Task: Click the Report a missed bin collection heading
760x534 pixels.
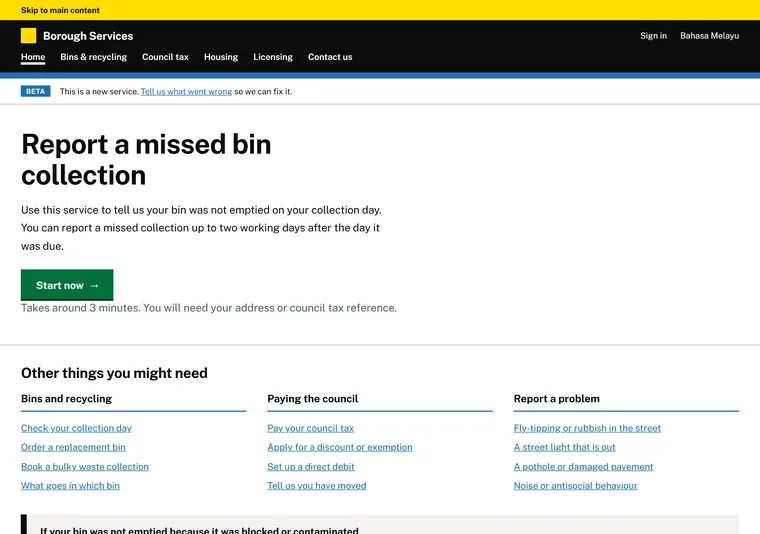Action: 146,159
